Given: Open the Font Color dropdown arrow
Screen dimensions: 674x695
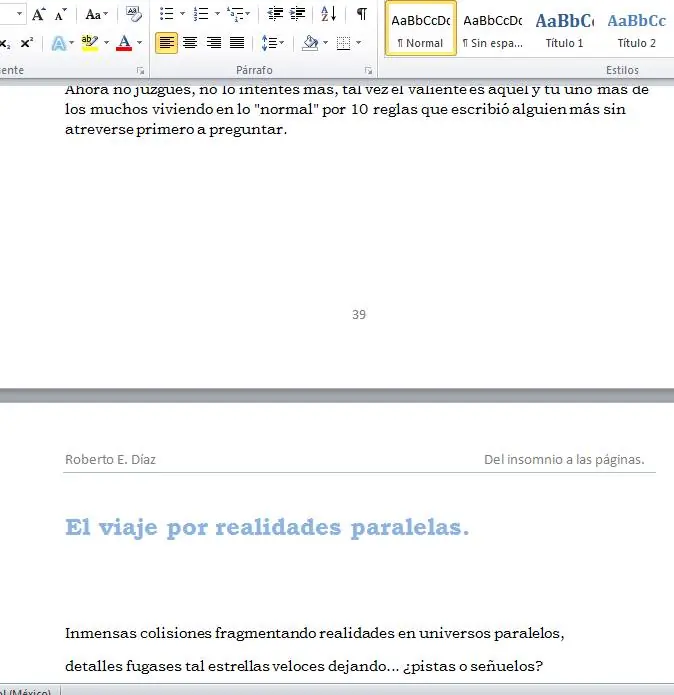Looking at the screenshot, I should pyautogui.click(x=139, y=43).
